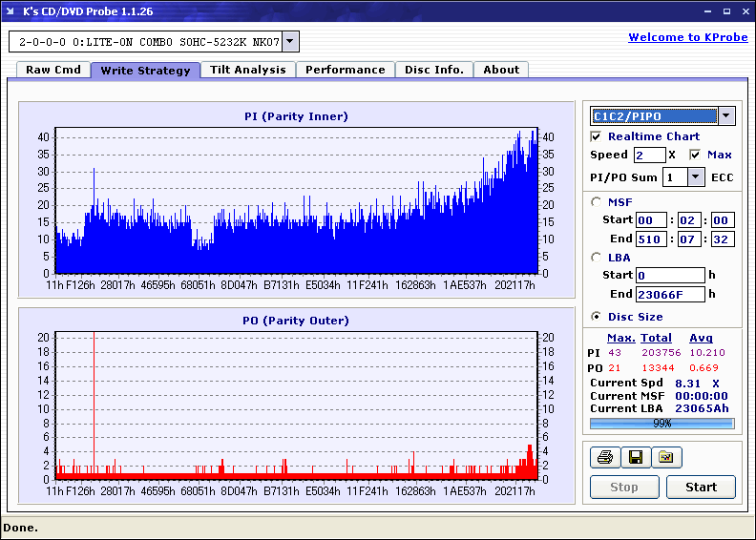Switch to the Tilt Analysis tab
The width and height of the screenshot is (756, 540).
coord(247,70)
